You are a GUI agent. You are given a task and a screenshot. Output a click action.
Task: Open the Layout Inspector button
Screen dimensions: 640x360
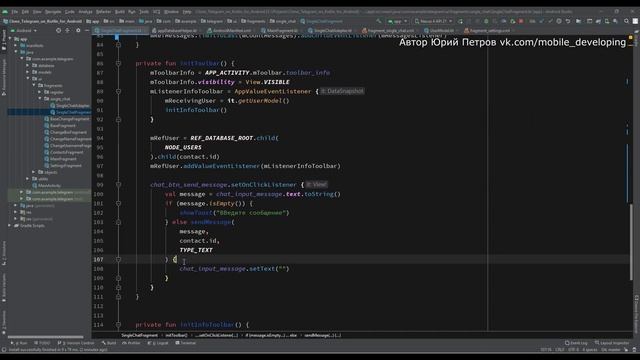coord(612,343)
